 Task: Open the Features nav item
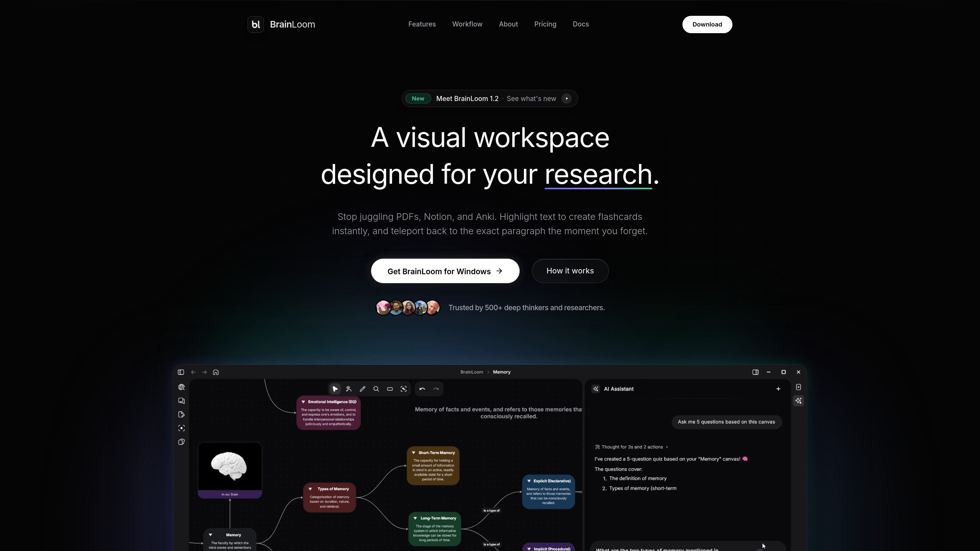click(422, 24)
